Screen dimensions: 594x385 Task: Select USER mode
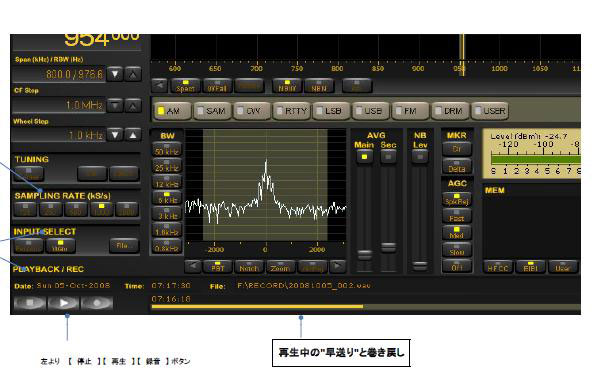point(489,111)
